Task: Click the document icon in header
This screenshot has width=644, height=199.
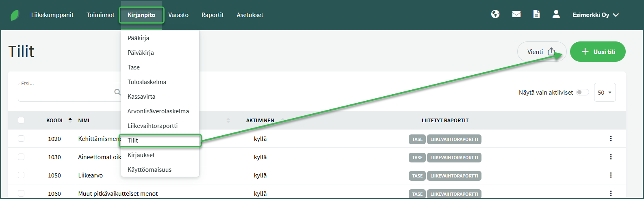Action: [x=536, y=14]
